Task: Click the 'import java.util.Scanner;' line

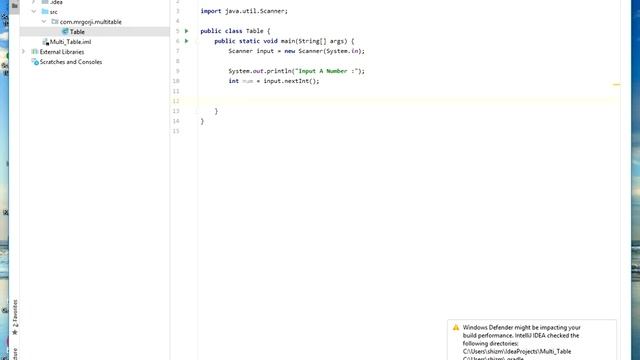Action: pyautogui.click(x=244, y=11)
